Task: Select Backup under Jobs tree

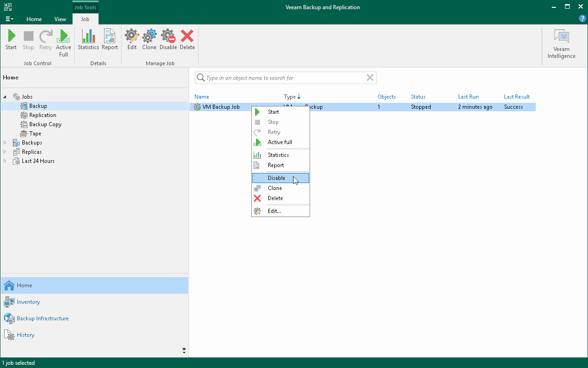Action: click(38, 106)
